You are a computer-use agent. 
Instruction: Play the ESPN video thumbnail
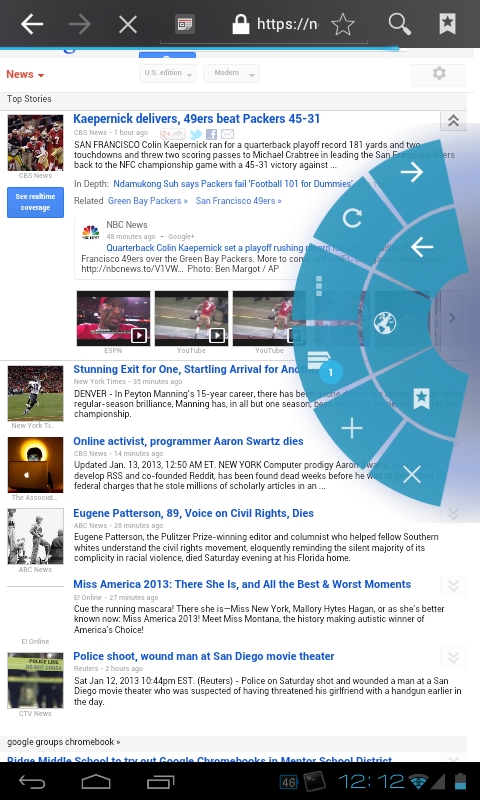(113, 318)
